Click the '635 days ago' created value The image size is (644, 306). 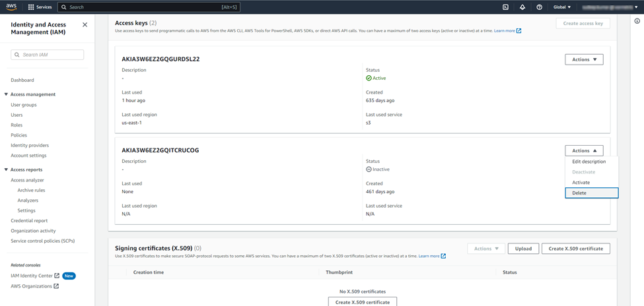pos(380,100)
